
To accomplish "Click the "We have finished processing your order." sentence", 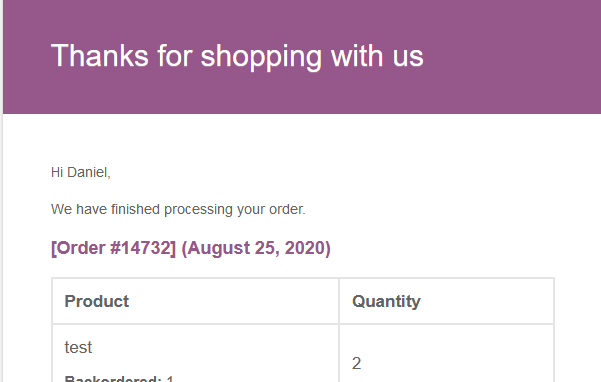I will [x=178, y=210].
